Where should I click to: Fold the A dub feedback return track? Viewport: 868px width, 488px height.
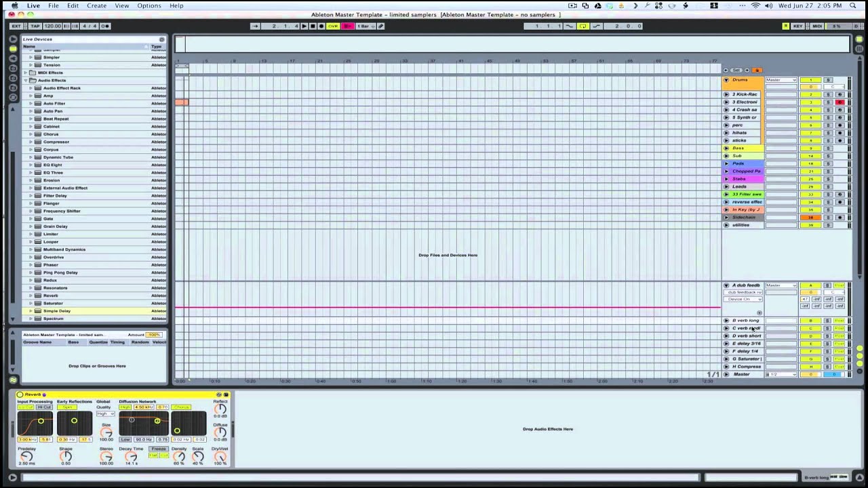726,285
